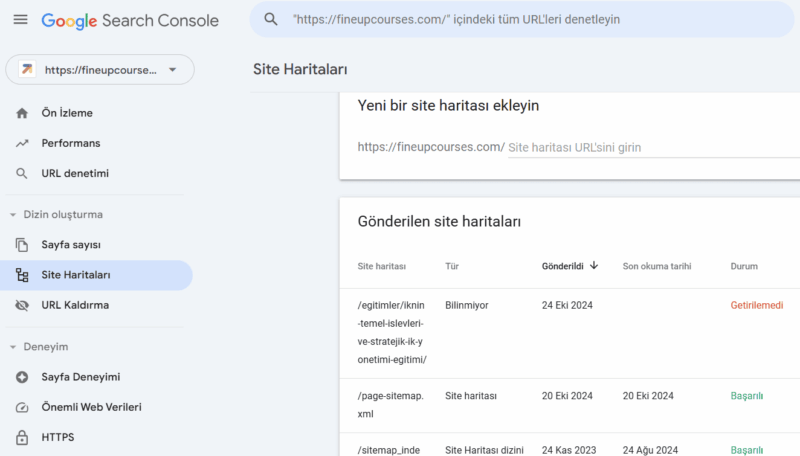
Task: Click the Google Search Console logo
Action: point(130,20)
